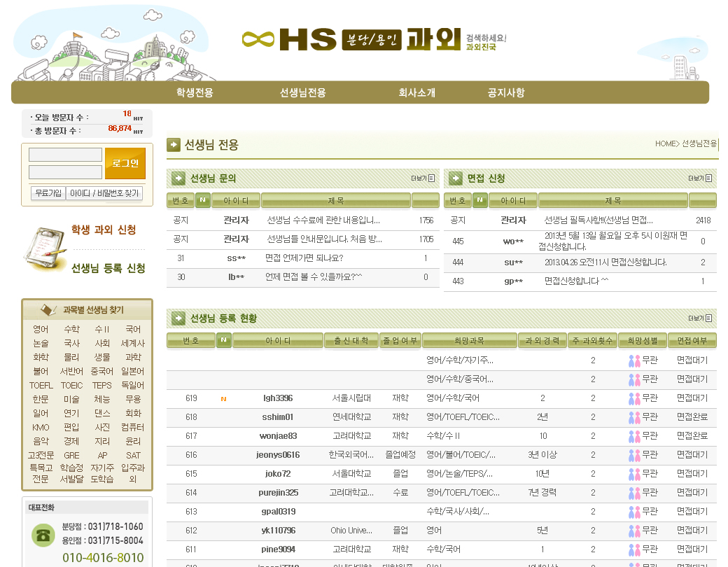Image resolution: width=728 pixels, height=567 pixels.
Task: Click the telephone icon in 대표전화 box
Action: (43, 535)
